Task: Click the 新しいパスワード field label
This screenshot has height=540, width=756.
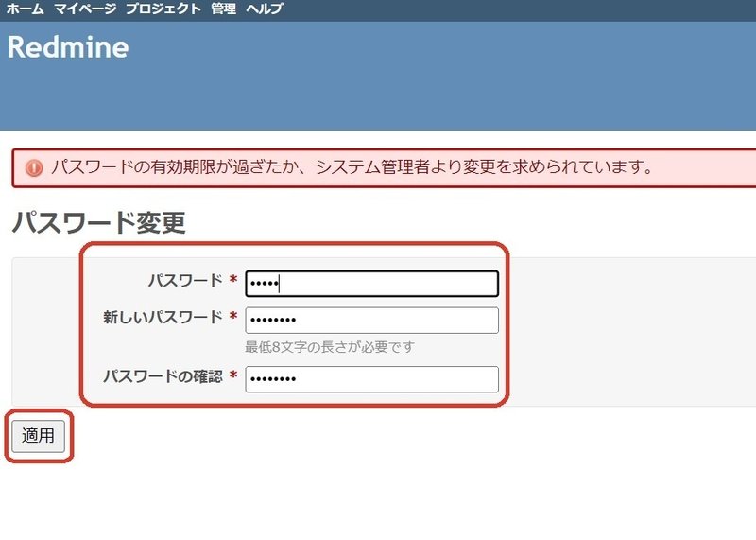Action: click(163, 318)
